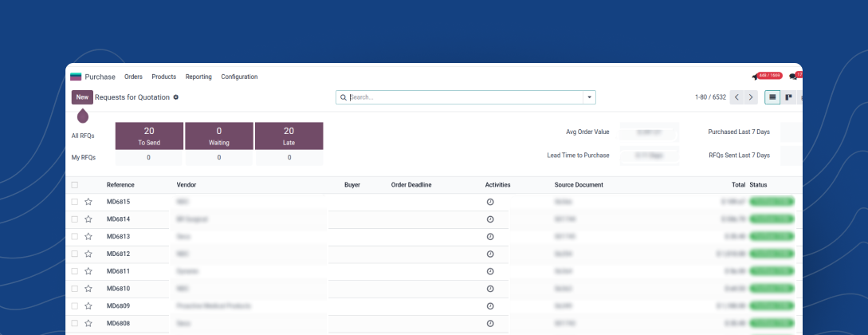The width and height of the screenshot is (868, 335).
Task: Open activity clock for MD6813
Action: click(489, 237)
